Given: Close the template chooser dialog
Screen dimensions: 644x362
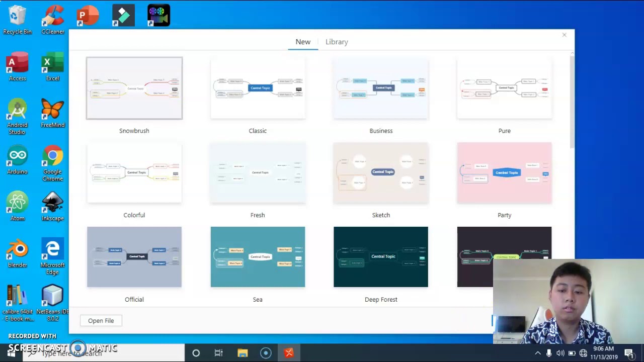Looking at the screenshot, I should click(564, 35).
